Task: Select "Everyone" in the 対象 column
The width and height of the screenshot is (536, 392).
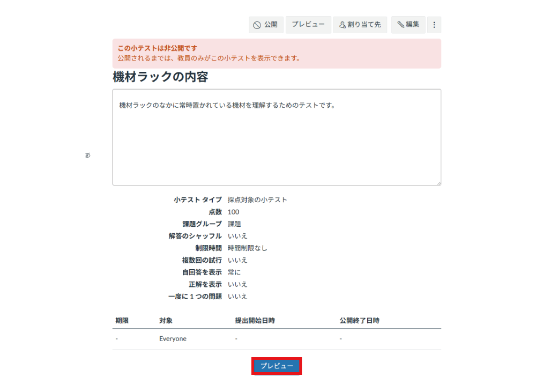Action: (x=173, y=338)
